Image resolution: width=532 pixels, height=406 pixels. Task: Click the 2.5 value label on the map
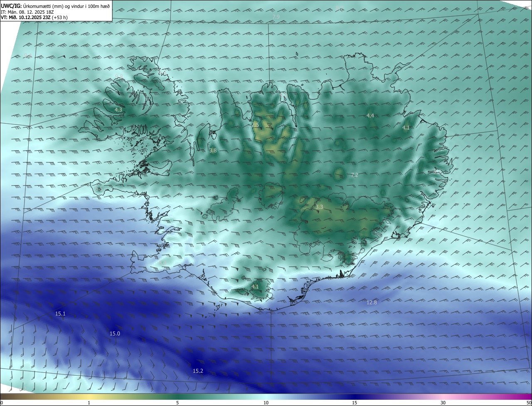(x=255, y=125)
